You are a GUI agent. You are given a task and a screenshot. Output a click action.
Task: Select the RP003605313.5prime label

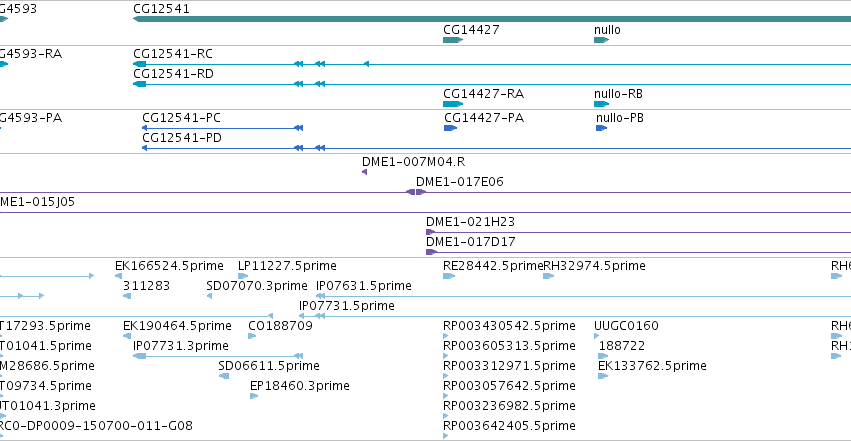tap(509, 346)
